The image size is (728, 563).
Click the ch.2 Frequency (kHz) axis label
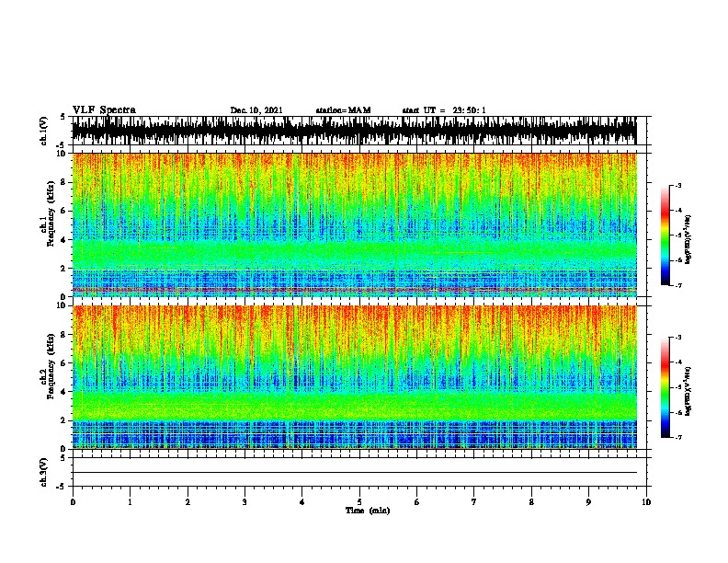[x=48, y=366]
